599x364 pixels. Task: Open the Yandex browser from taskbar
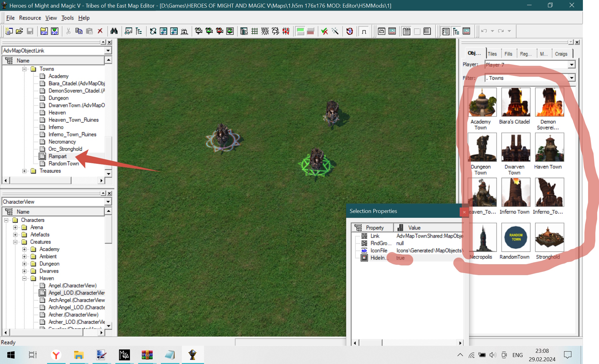pyautogui.click(x=56, y=355)
